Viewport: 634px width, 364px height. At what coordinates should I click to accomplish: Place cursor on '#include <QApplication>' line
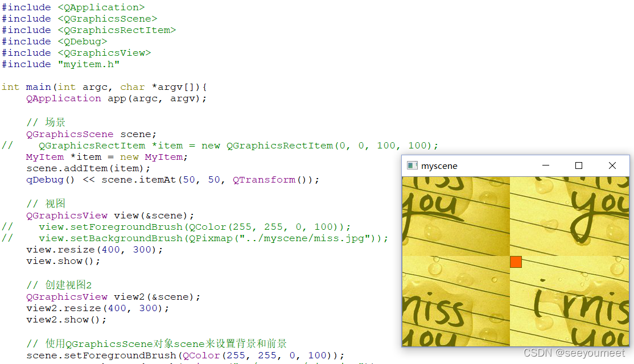[73, 7]
